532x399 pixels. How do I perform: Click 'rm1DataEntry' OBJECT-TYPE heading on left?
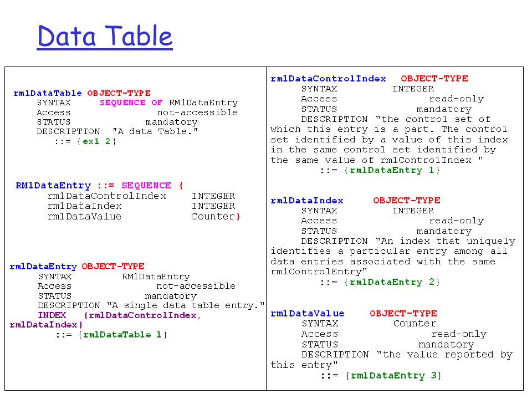click(x=43, y=267)
